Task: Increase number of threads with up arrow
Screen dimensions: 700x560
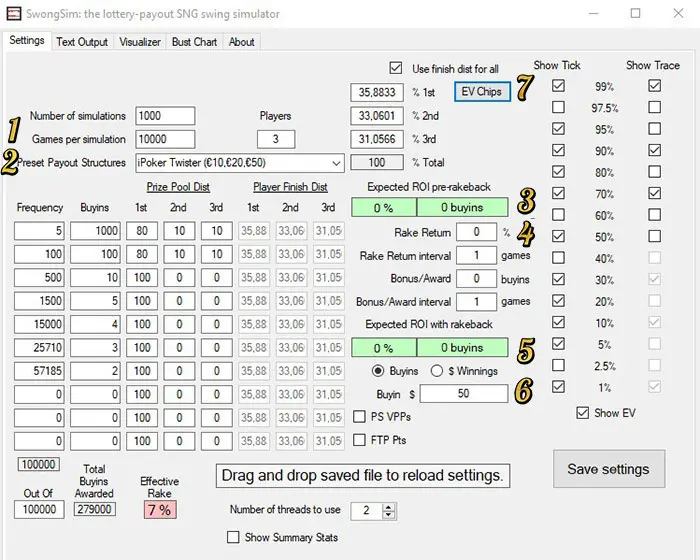Action: coord(388,506)
